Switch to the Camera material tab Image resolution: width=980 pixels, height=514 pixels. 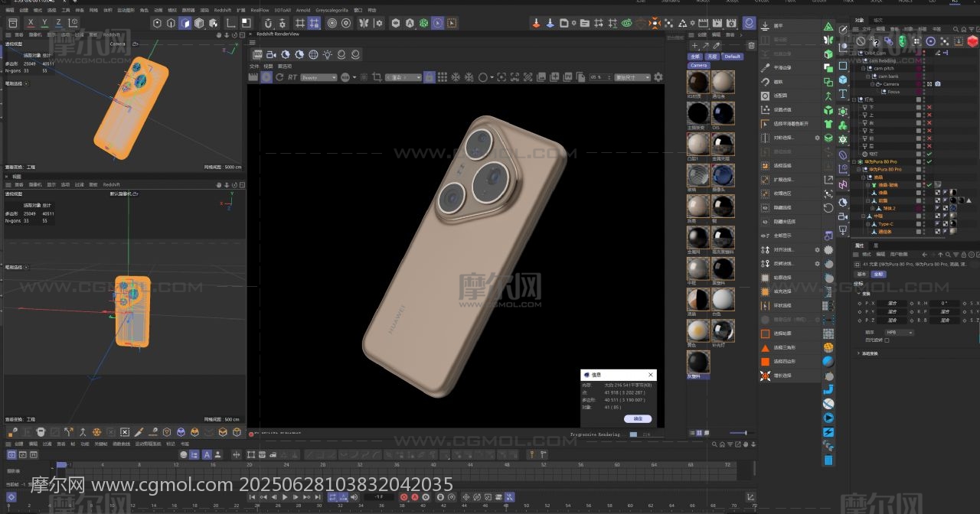point(699,66)
